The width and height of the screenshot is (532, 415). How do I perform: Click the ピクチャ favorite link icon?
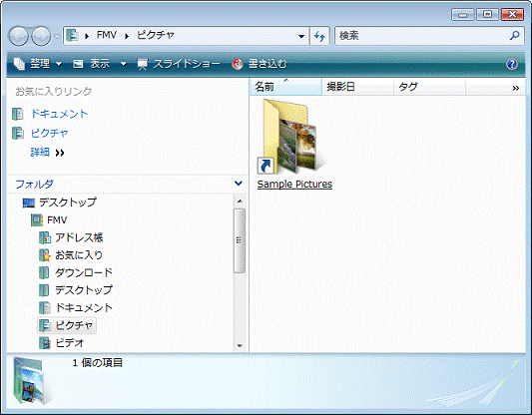[x=18, y=133]
